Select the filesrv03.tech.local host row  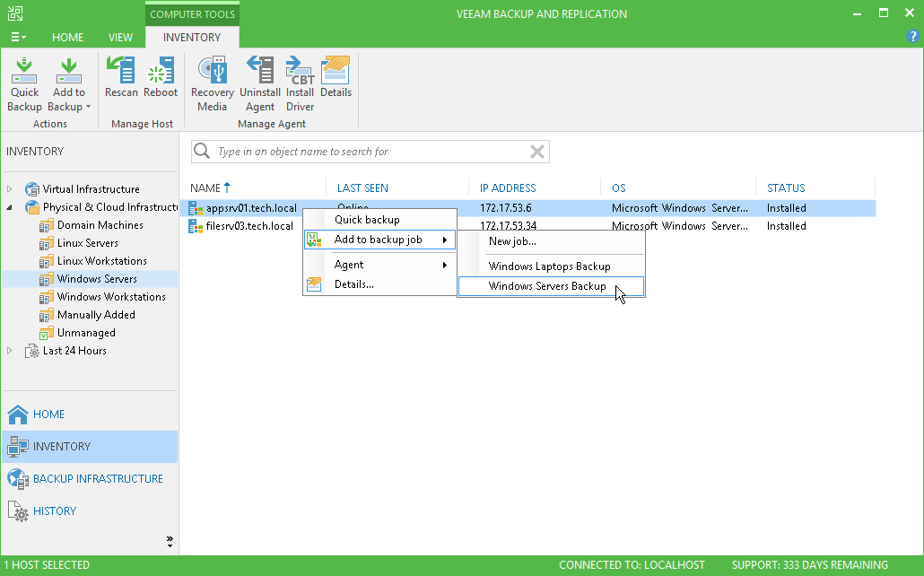[x=527, y=226]
